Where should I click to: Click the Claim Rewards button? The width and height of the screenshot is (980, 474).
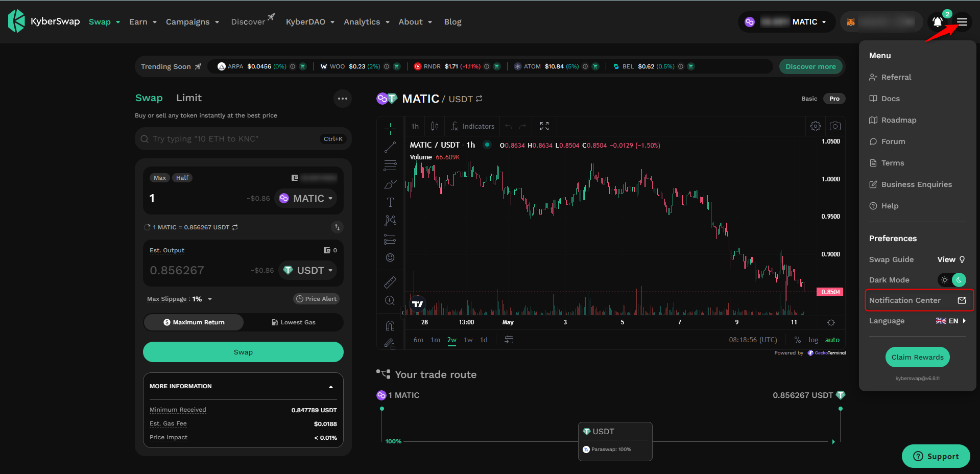[x=917, y=357]
